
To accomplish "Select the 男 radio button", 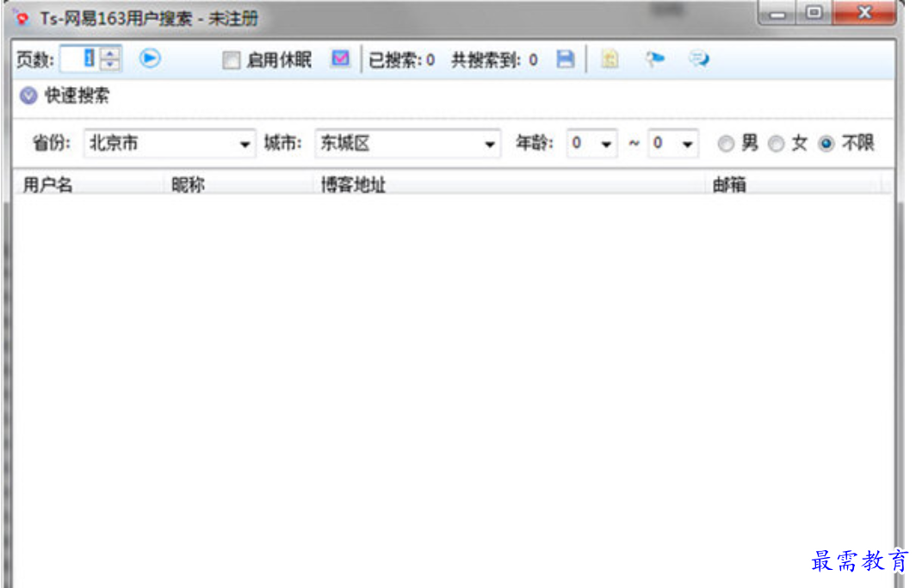I will (x=726, y=144).
